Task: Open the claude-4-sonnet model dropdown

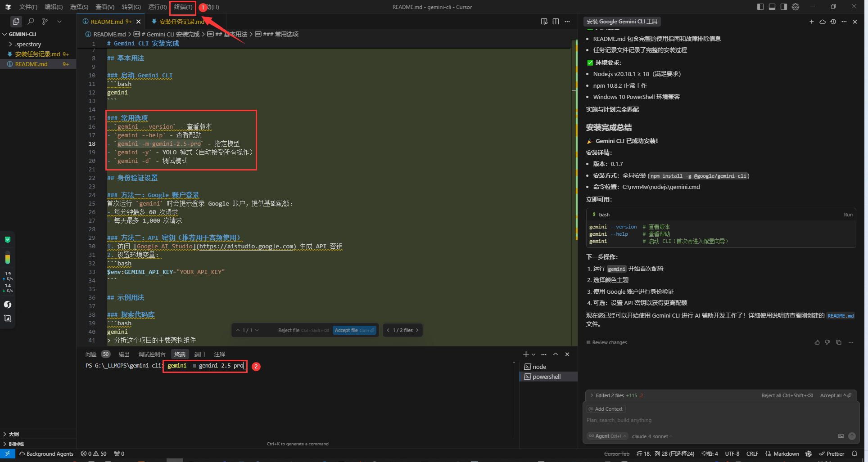Action: (652, 436)
